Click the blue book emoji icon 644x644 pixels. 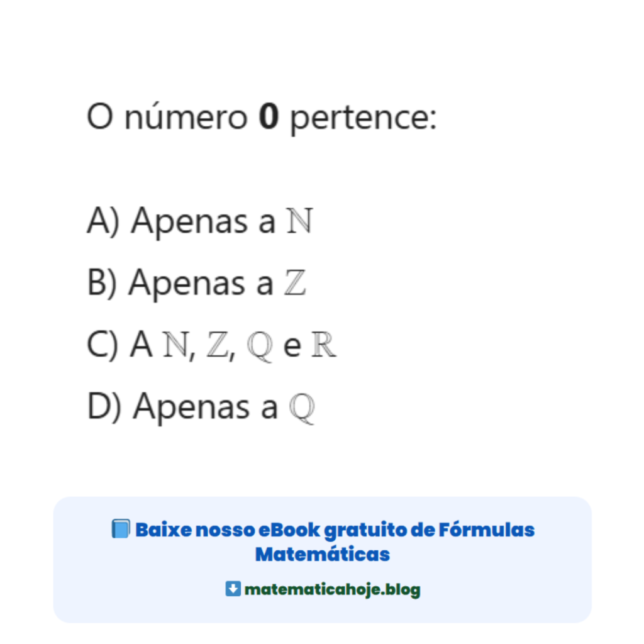[120, 529]
